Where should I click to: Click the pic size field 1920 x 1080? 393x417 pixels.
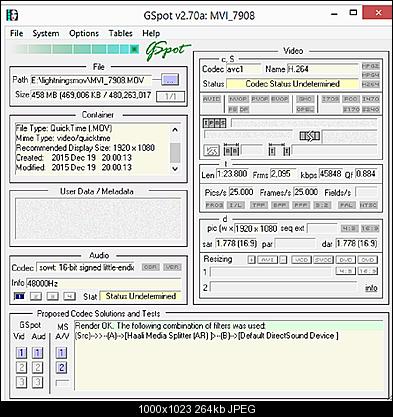(256, 229)
